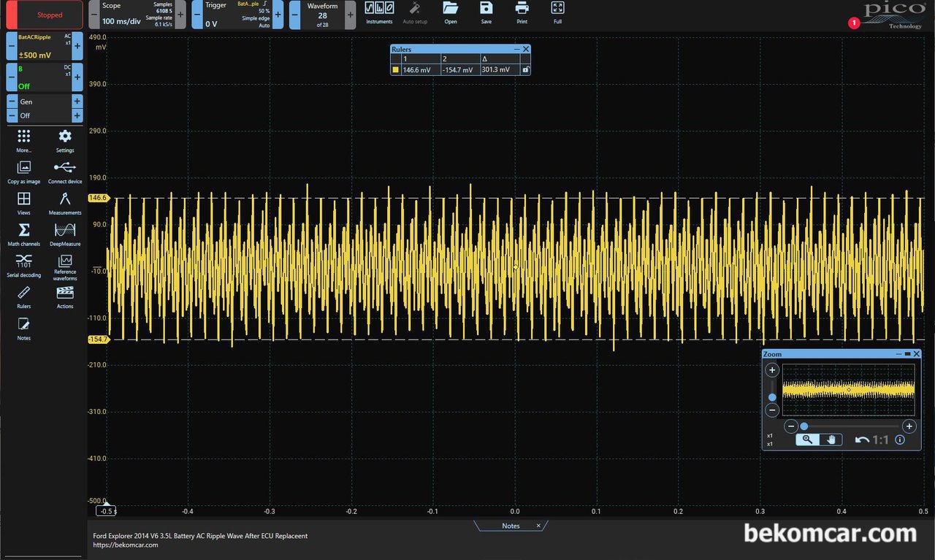Decrease channel B range

[12, 77]
